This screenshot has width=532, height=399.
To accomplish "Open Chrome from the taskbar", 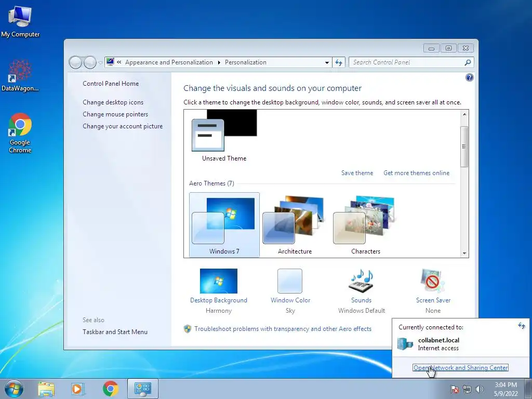I will tap(110, 389).
